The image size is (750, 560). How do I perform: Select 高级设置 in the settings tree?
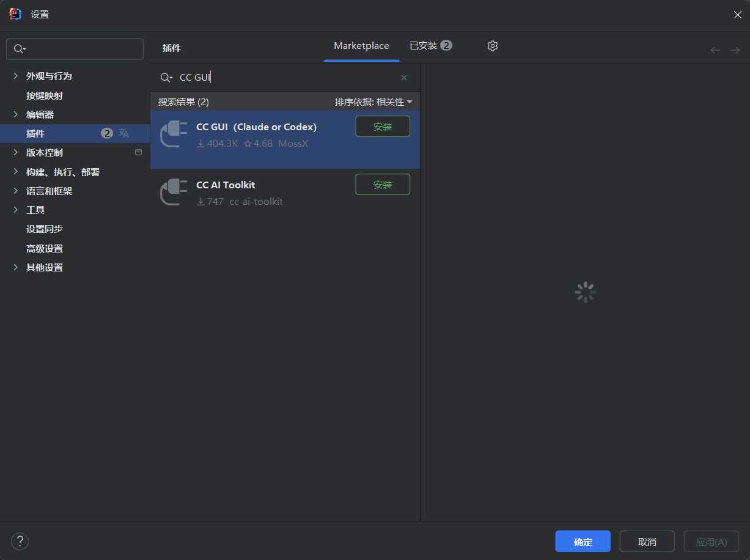click(45, 248)
